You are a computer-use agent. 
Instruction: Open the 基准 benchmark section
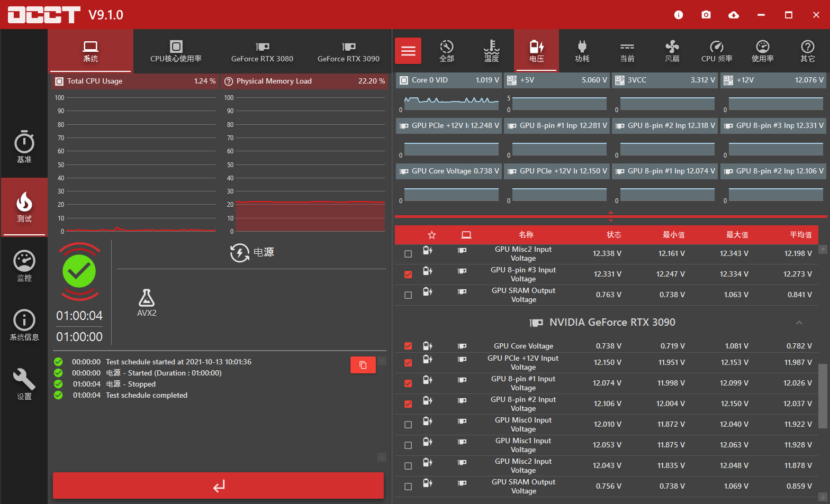tap(24, 147)
